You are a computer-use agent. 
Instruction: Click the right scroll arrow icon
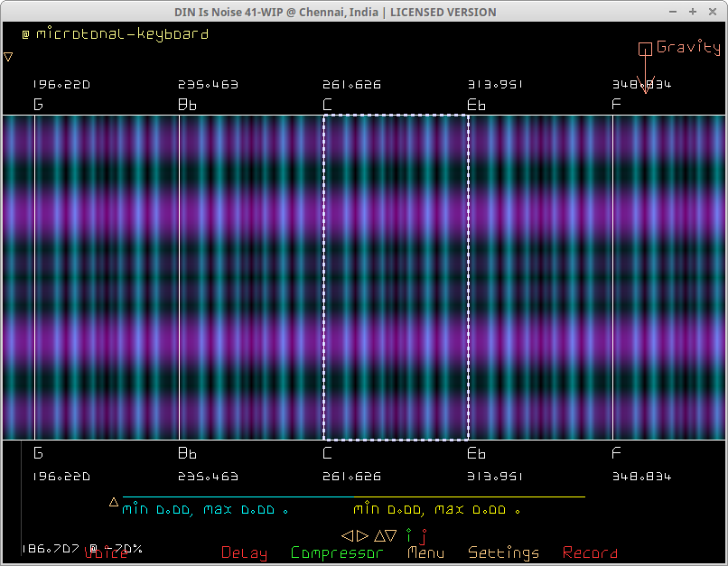[362, 535]
